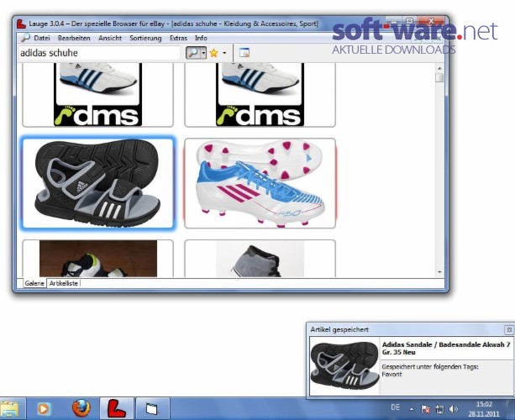Click the volume speaker tray icon
This screenshot has height=420, width=515.
[x=454, y=409]
